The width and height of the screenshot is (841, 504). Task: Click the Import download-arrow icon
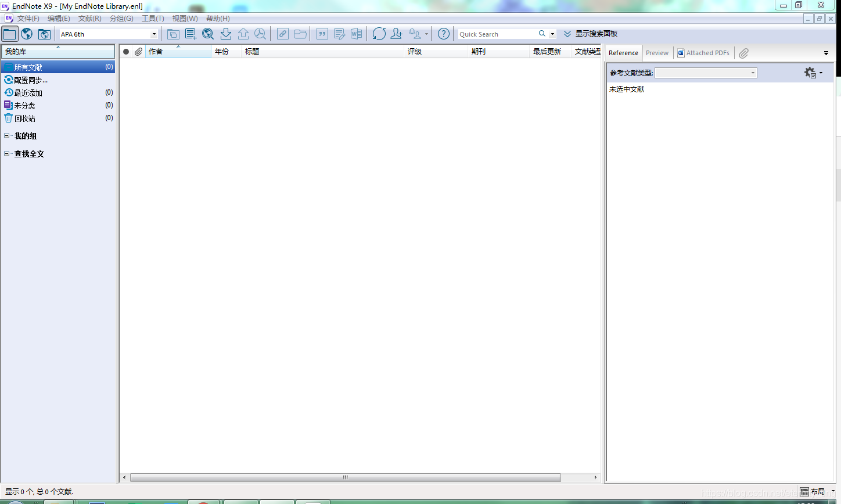tap(226, 34)
